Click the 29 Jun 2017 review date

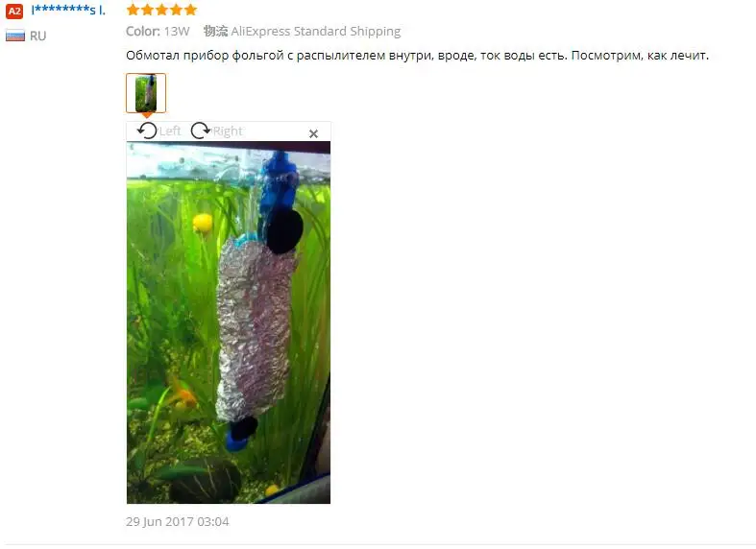(x=178, y=521)
